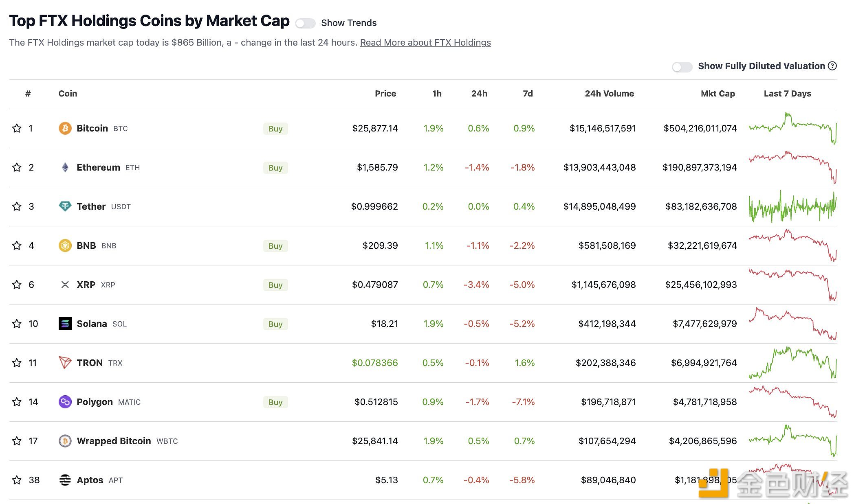Image resolution: width=854 pixels, height=504 pixels.
Task: Open the Aptos APT coin page
Action: pos(99,480)
